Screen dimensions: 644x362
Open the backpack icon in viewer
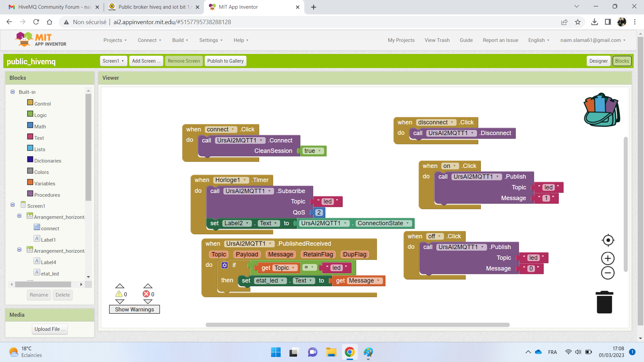602,110
